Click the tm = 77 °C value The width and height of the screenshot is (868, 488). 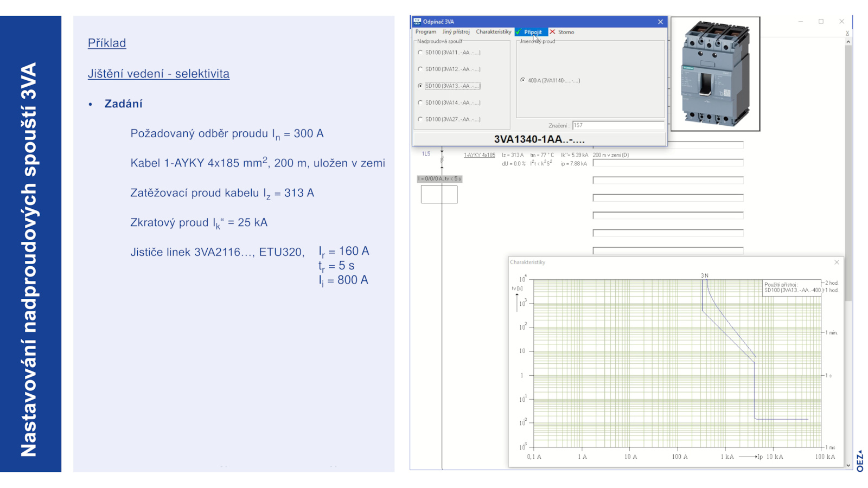tap(542, 155)
